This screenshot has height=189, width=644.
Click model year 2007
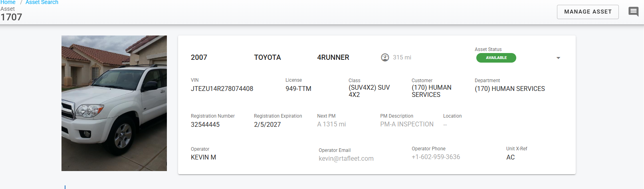[199, 57]
